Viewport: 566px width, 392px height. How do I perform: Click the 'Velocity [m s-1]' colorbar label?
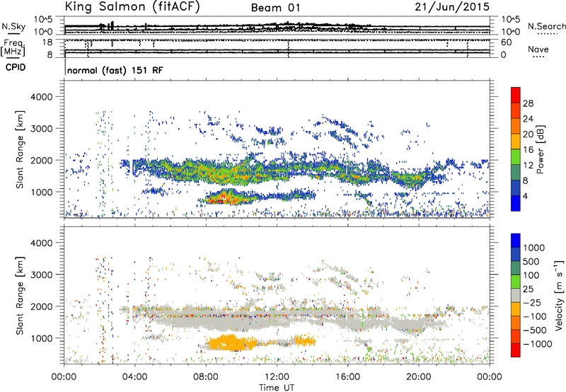point(559,295)
